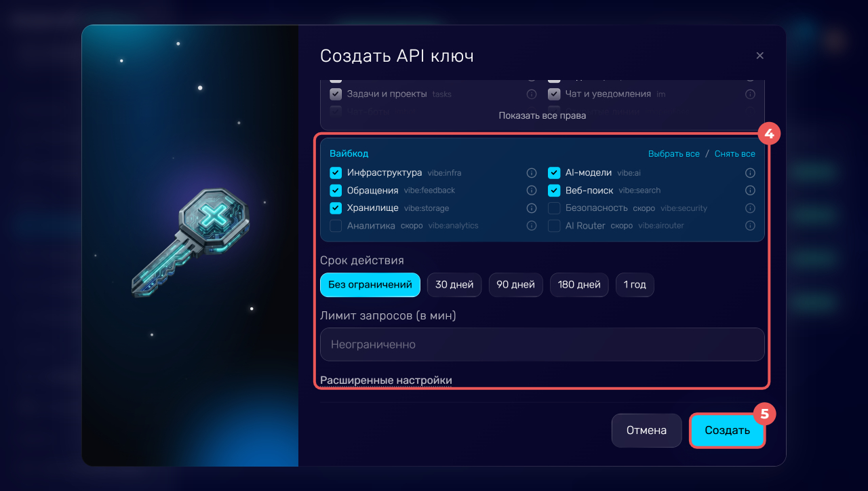The image size is (868, 491).
Task: Click the key illustration image
Action: [x=190, y=243]
